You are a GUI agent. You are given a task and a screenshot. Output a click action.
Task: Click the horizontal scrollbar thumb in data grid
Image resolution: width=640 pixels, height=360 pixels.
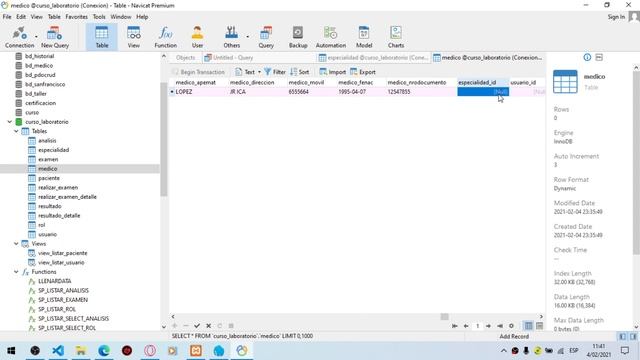pos(444,316)
